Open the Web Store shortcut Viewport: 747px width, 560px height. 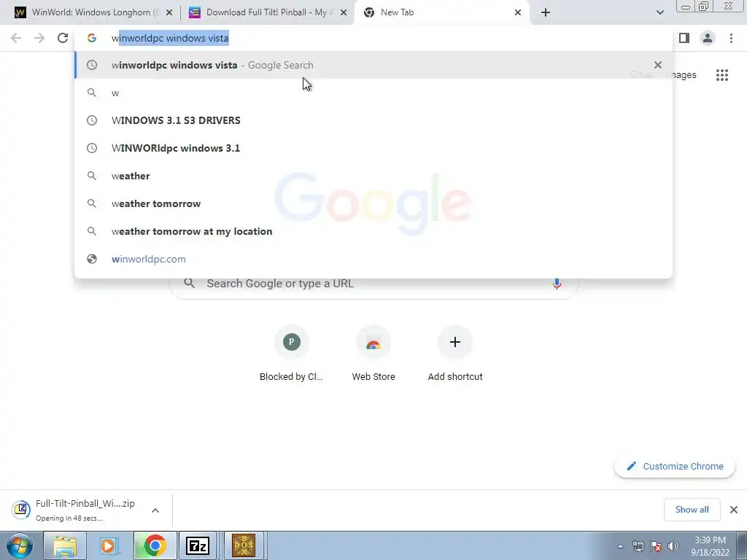[373, 354]
